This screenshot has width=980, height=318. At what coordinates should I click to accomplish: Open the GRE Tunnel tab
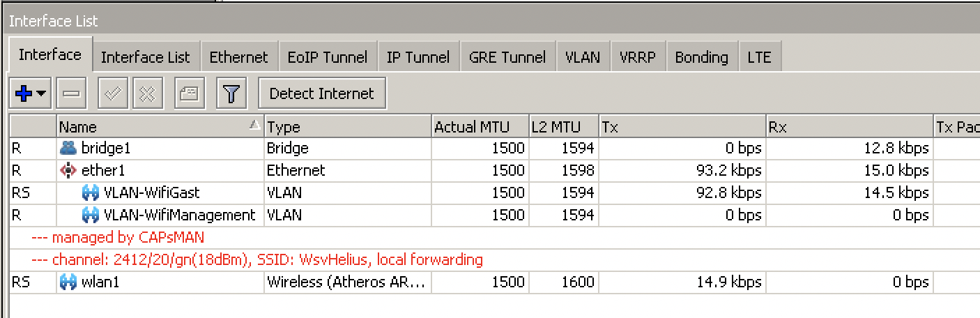[507, 57]
